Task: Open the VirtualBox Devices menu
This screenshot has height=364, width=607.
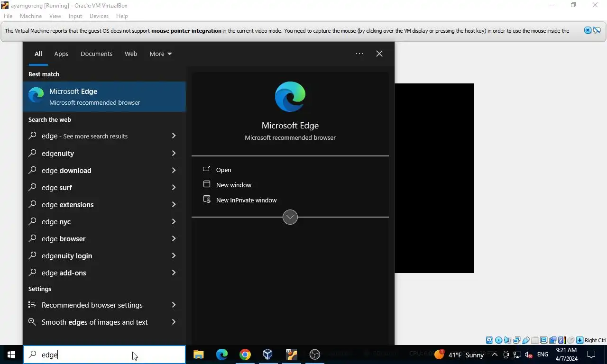Action: point(99,16)
